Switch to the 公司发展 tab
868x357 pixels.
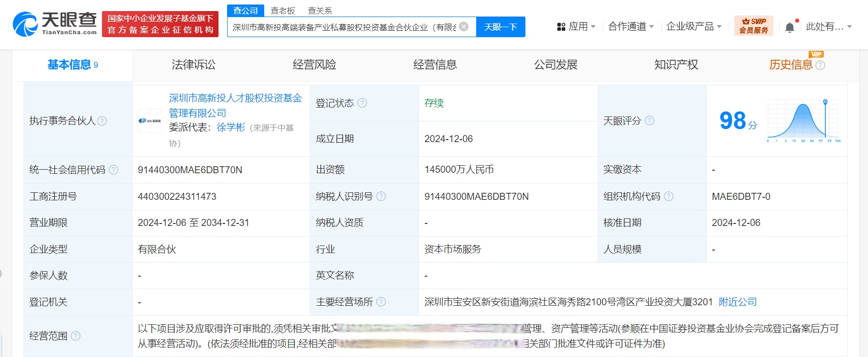(x=556, y=65)
